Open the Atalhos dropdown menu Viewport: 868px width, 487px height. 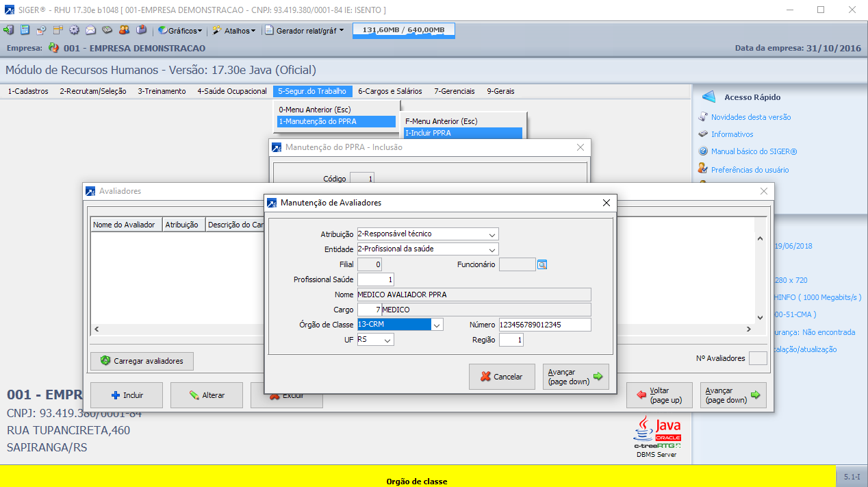pyautogui.click(x=234, y=31)
